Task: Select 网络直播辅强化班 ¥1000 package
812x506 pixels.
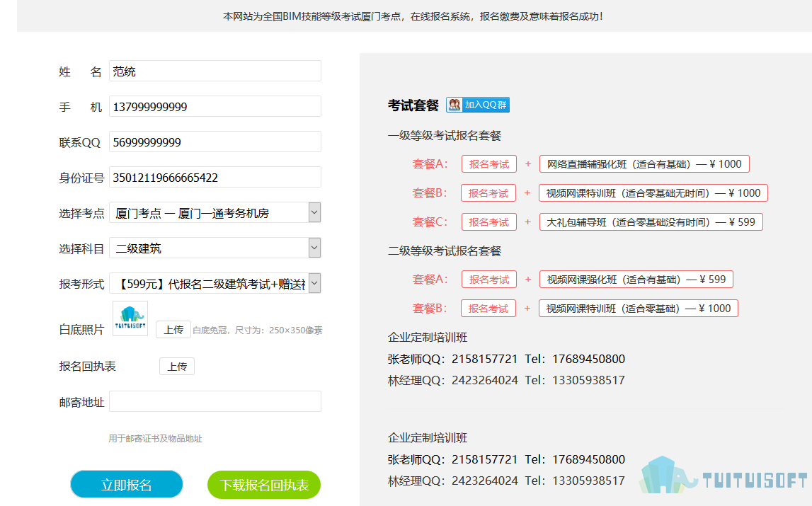Action: 644,164
